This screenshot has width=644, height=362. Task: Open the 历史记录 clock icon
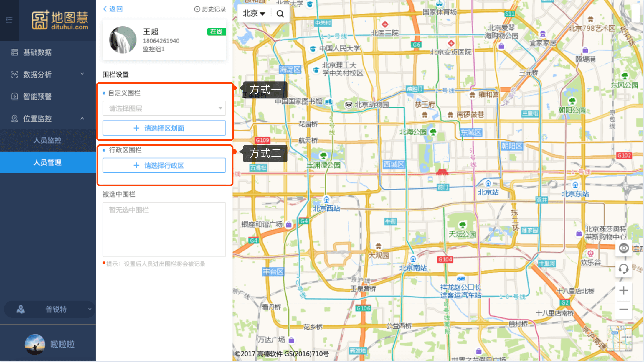197,9
